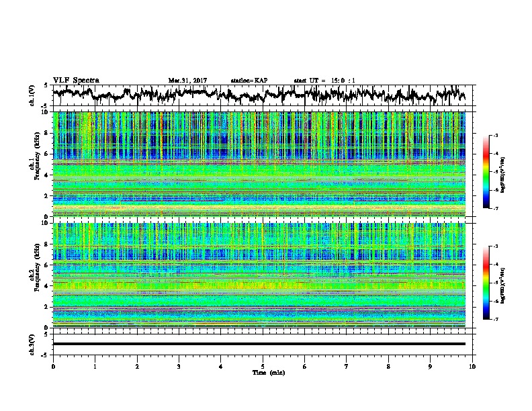Click the "5" minute tick on time axis

(263, 367)
